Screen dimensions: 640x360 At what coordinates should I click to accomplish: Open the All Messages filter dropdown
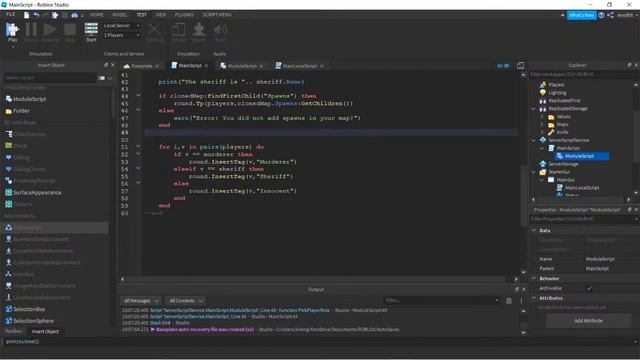coord(140,301)
